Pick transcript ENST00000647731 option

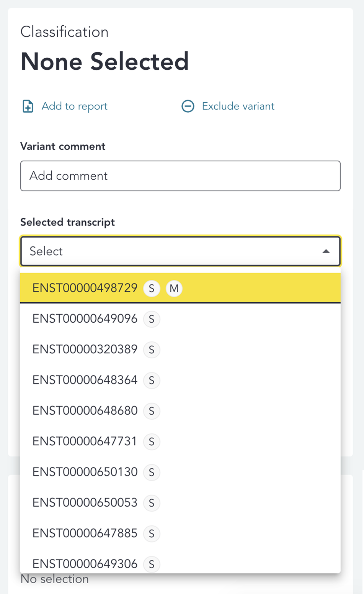[85, 441]
